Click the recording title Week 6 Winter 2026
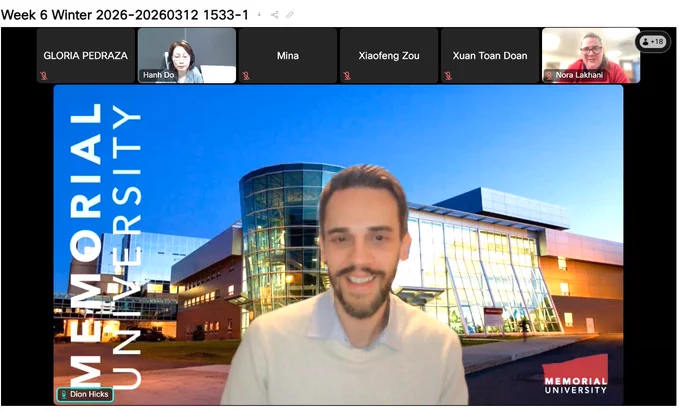This screenshot has width=680, height=411. (x=125, y=15)
